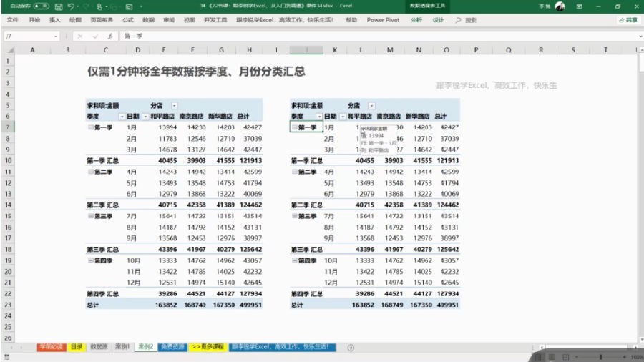Add a new sheet with plus icon
Image resolution: width=644 pixels, height=362 pixels.
(351, 348)
